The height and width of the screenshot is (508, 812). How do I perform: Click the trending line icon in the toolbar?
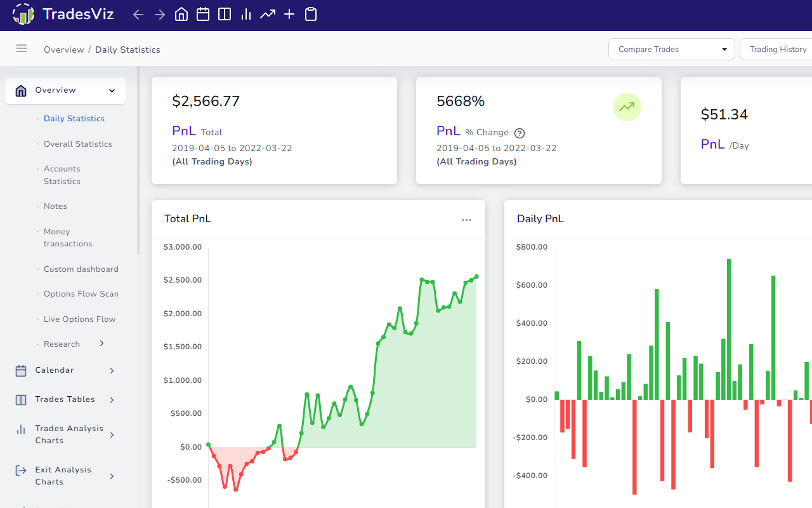pos(268,14)
